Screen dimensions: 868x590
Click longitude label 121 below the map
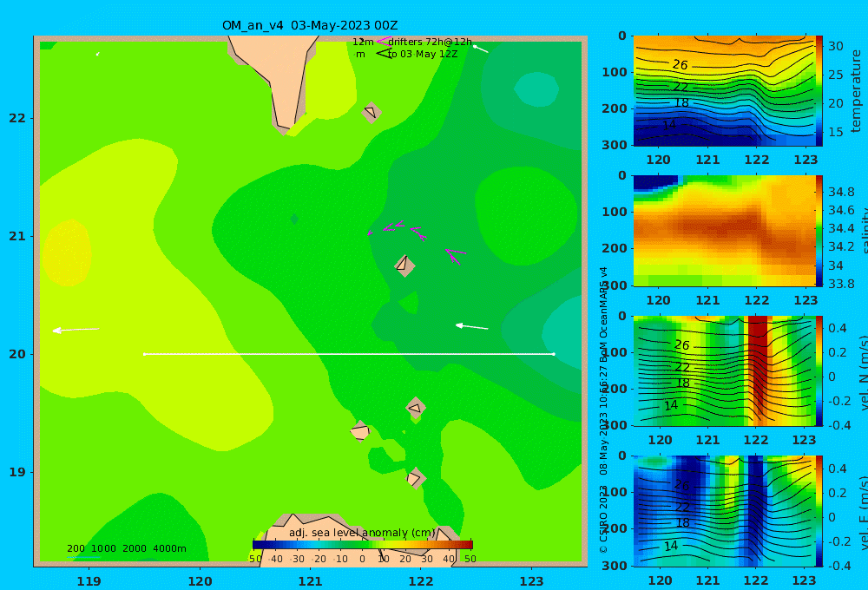[311, 581]
